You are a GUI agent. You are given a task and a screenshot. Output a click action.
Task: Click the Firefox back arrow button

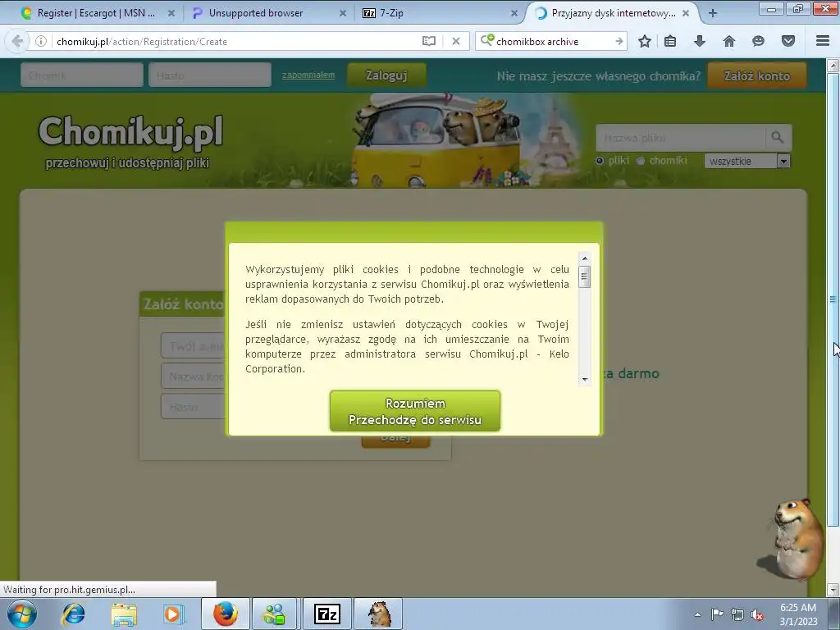(16, 41)
